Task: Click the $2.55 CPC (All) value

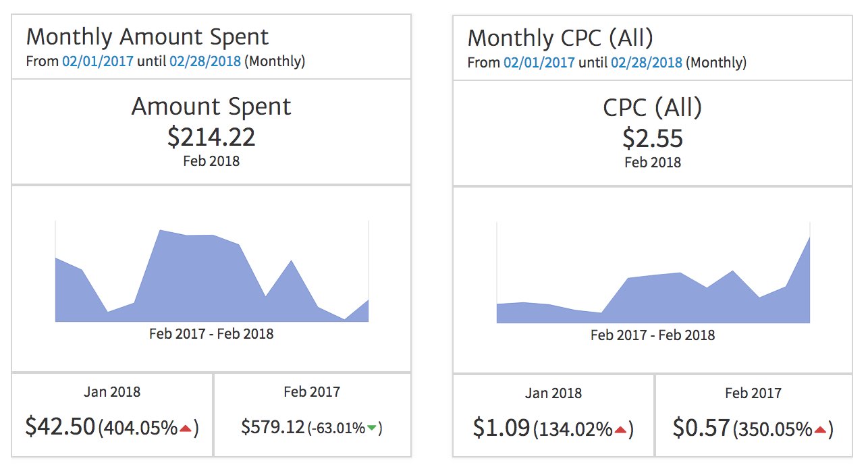Action: 653,138
